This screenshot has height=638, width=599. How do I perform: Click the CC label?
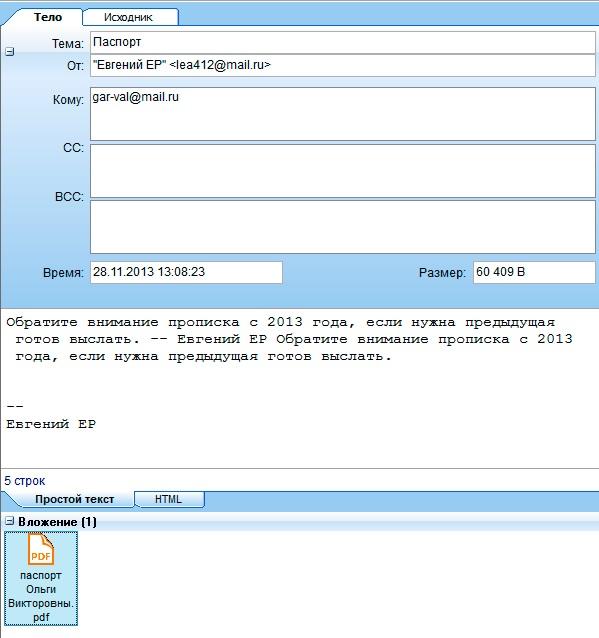point(73,148)
